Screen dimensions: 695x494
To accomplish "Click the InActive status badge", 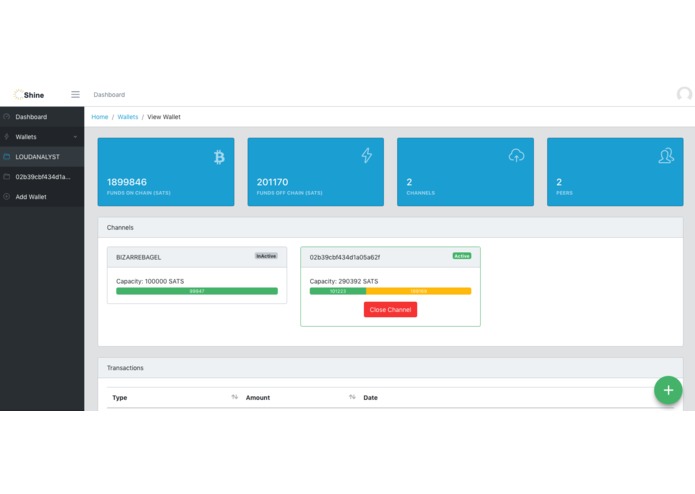I will 266,256.
